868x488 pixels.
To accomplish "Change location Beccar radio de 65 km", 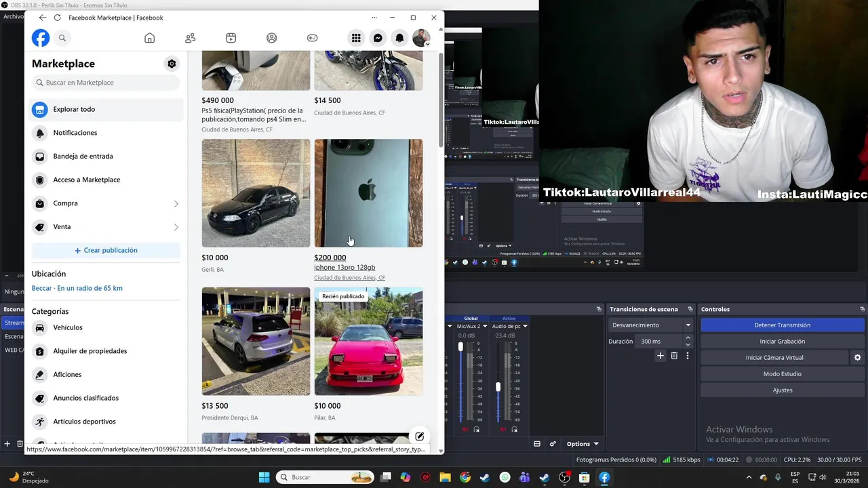I will (x=77, y=288).
